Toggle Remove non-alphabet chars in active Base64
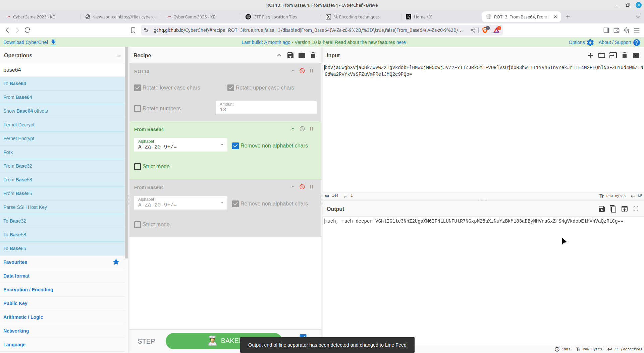Viewport: 644px width, 353px height. [x=235, y=146]
